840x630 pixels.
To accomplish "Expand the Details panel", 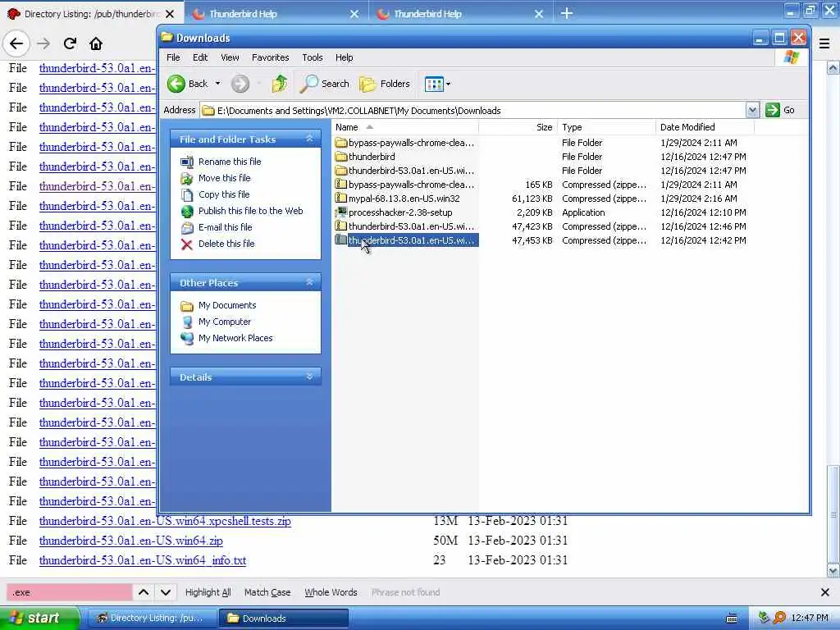I will pos(309,377).
